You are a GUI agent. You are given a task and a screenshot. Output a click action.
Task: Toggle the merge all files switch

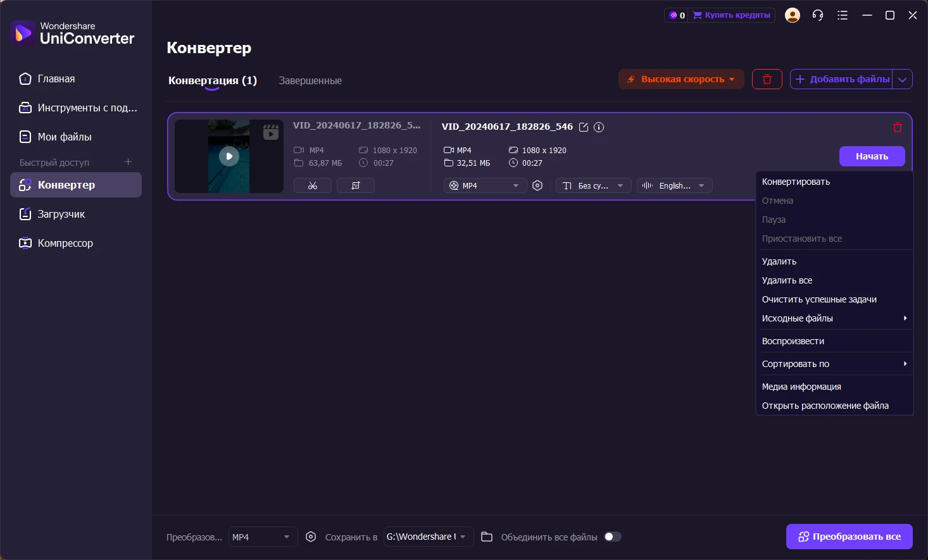(612, 537)
